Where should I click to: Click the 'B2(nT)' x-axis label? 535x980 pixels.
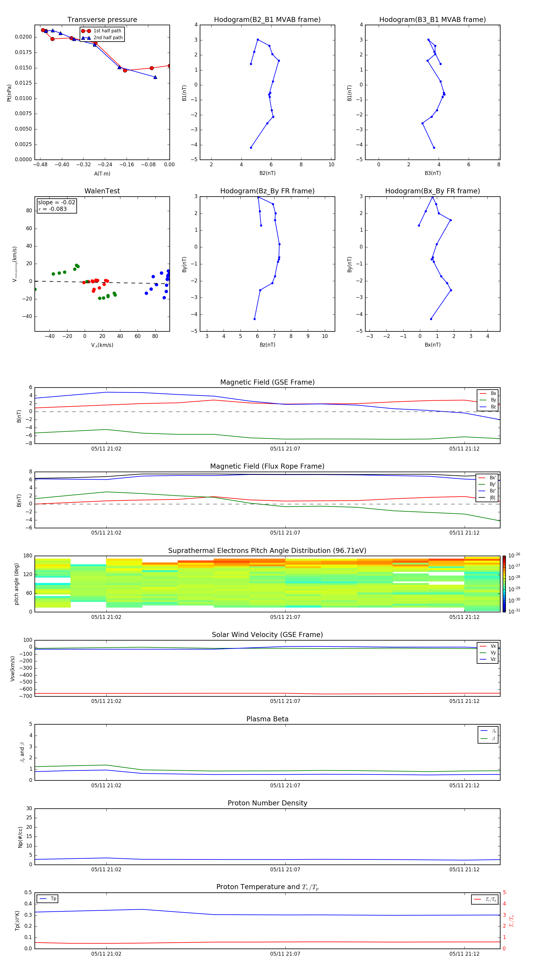click(x=267, y=173)
